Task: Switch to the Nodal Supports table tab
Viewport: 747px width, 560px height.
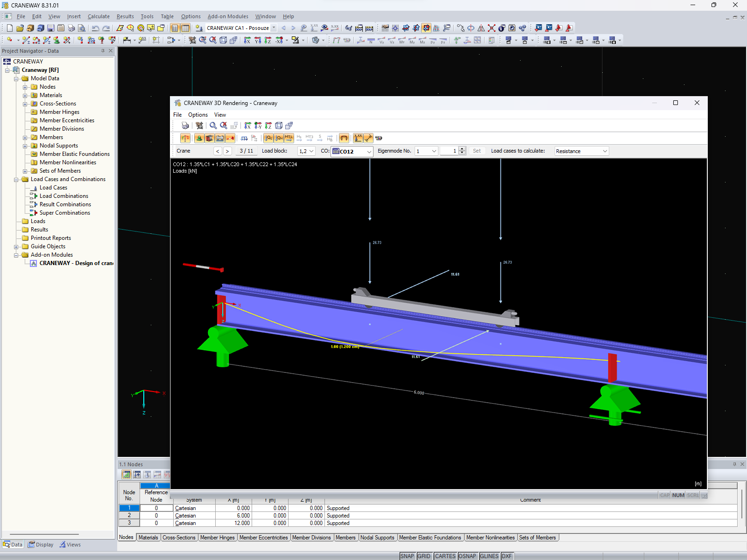Action: pos(377,538)
